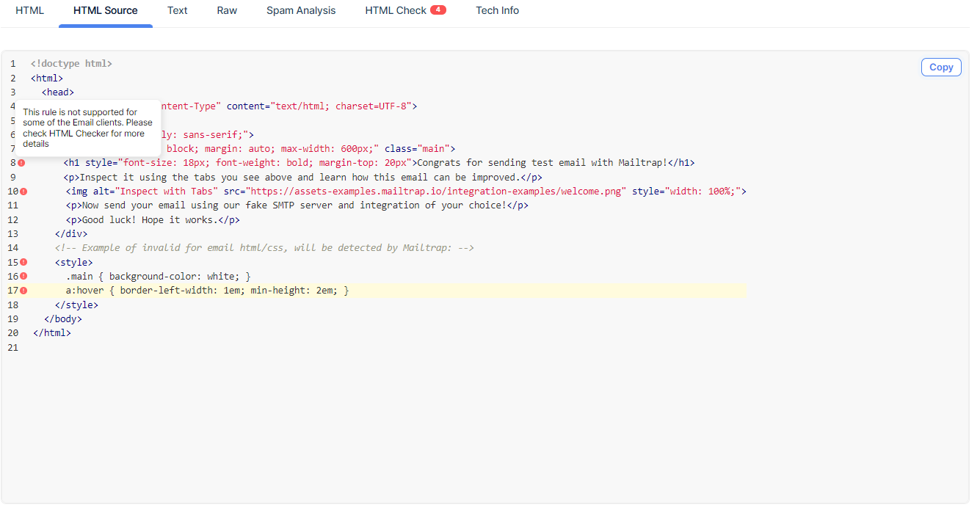Open the Raw tab
This screenshot has height=510, width=980.
tap(227, 11)
